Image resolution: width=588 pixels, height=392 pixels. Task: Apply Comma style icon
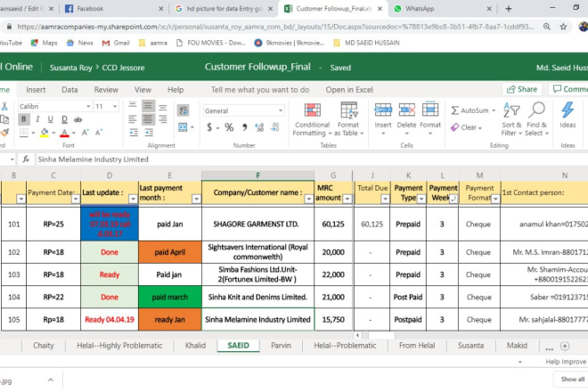(x=244, y=127)
